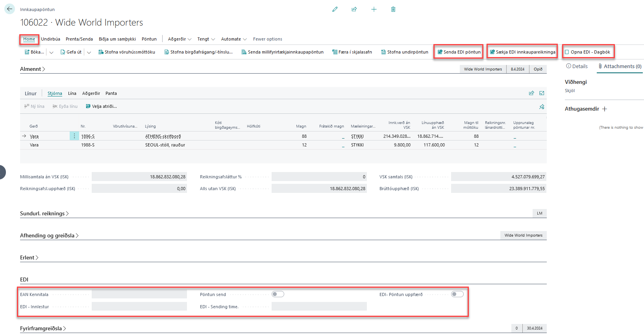This screenshot has width=644, height=335.
Task: Click the EAN Kennitala input field
Action: [x=139, y=294]
